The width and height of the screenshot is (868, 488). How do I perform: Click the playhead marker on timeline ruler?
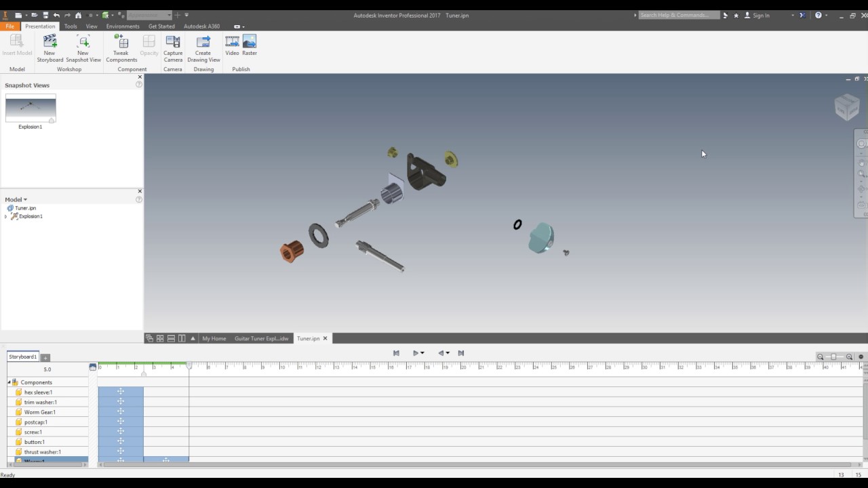189,366
